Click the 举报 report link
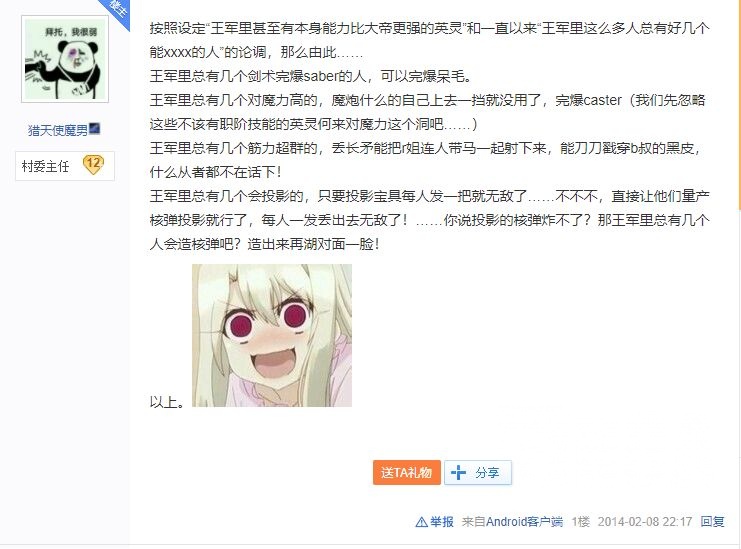 click(x=441, y=522)
